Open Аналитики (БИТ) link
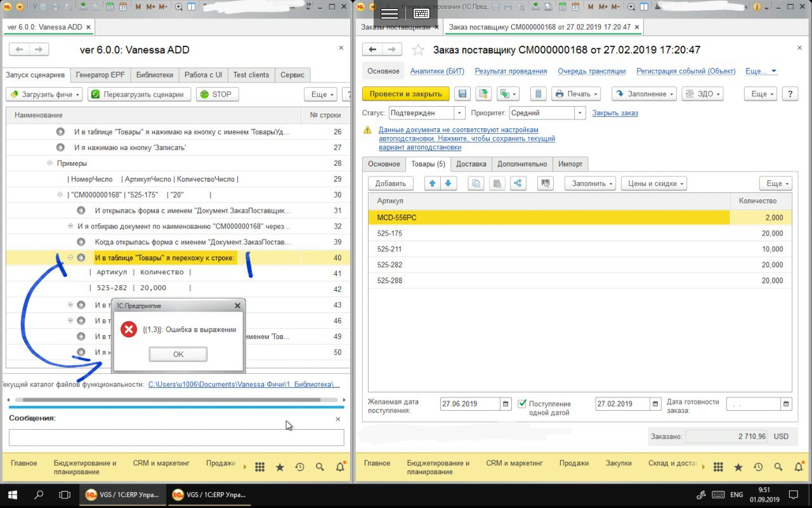The image size is (812, 508). point(437,71)
